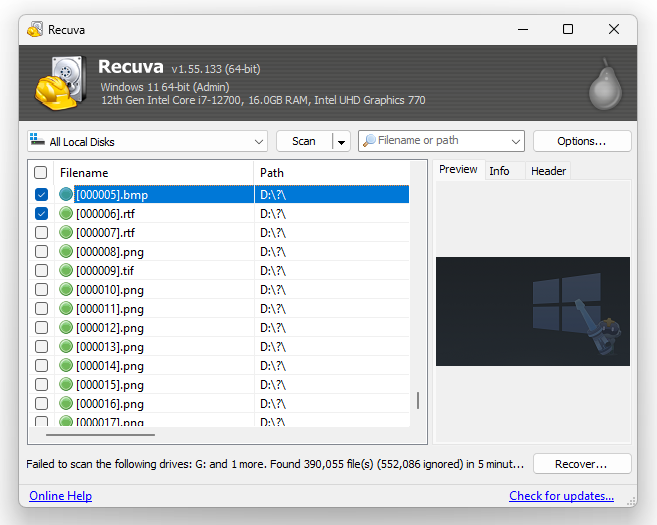Check the [000010].png checkbox

41,289
